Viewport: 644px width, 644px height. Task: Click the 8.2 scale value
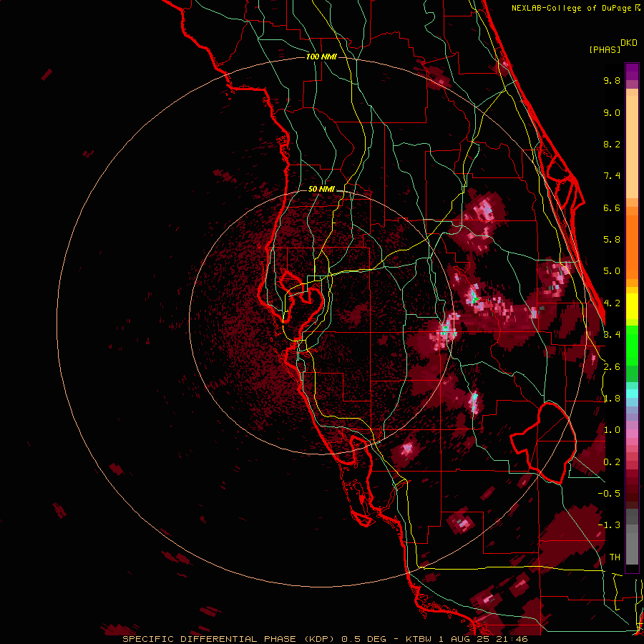point(612,144)
